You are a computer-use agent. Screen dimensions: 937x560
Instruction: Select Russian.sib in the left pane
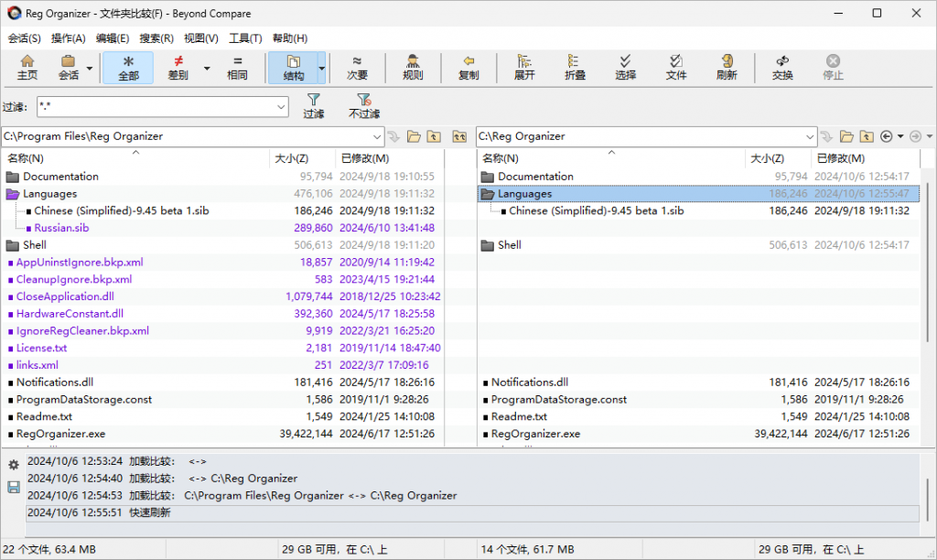tap(61, 228)
